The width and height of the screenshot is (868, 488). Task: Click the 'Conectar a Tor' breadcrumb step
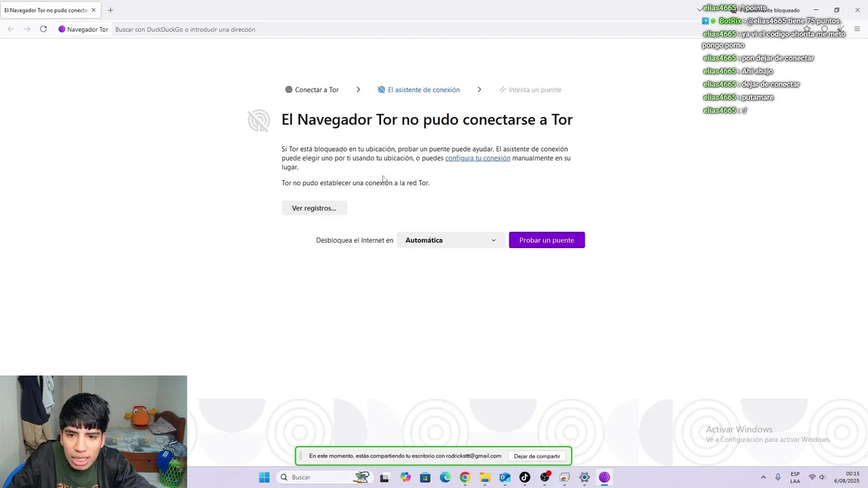pos(312,89)
